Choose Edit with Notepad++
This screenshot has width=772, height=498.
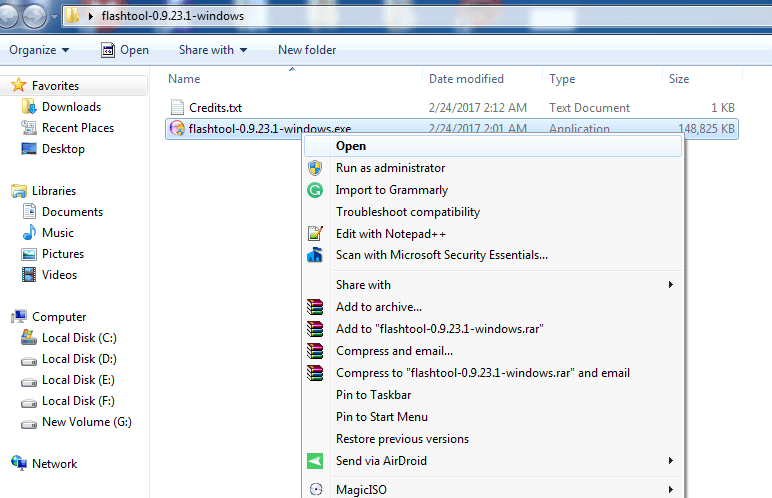pos(493,233)
